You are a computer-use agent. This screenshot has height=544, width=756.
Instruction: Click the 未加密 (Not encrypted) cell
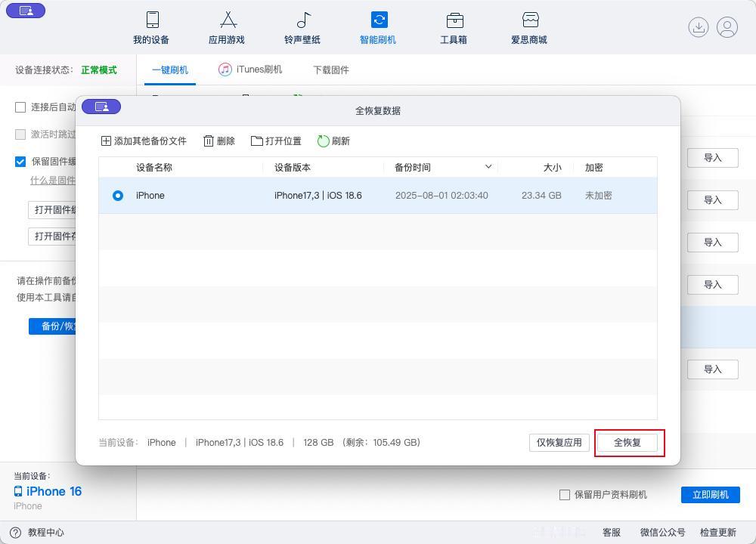tap(598, 195)
